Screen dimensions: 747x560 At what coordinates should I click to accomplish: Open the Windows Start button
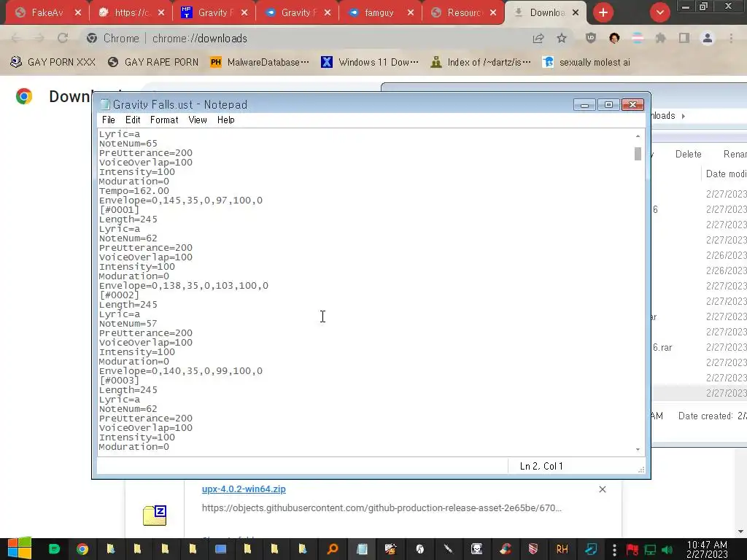pyautogui.click(x=19, y=548)
